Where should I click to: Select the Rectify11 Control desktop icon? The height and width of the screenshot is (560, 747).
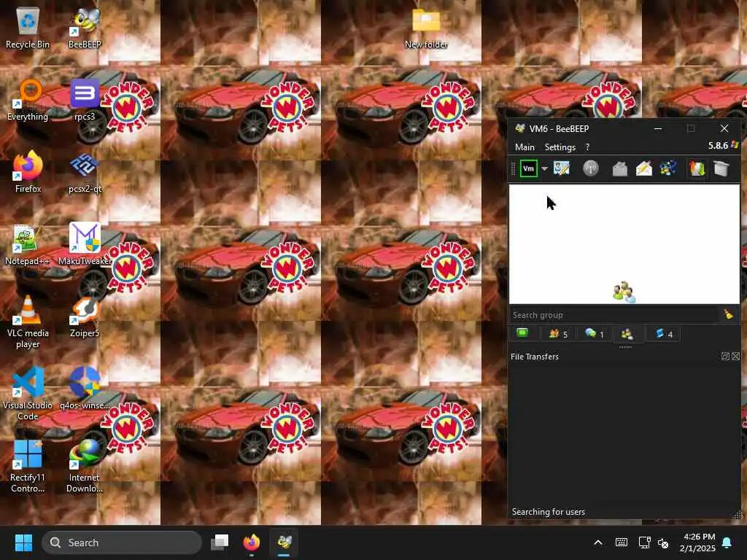tap(28, 467)
